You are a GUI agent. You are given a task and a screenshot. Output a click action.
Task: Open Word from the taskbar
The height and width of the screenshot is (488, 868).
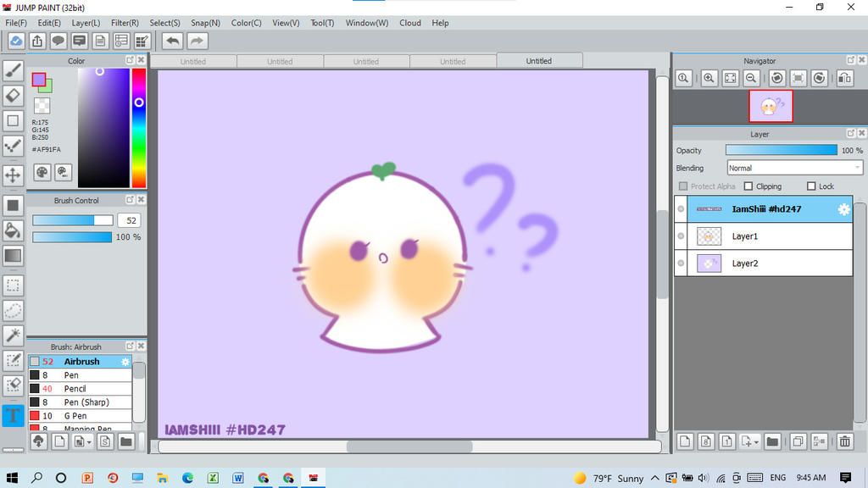238,478
